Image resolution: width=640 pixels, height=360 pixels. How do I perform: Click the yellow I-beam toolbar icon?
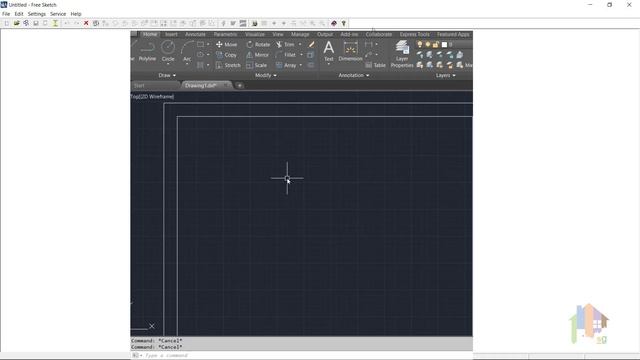tap(55, 23)
